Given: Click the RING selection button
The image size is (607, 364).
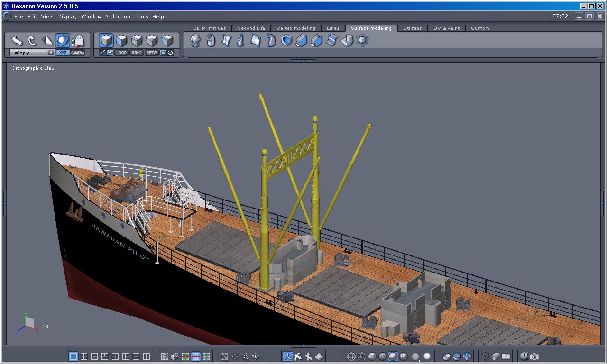Looking at the screenshot, I should [137, 53].
